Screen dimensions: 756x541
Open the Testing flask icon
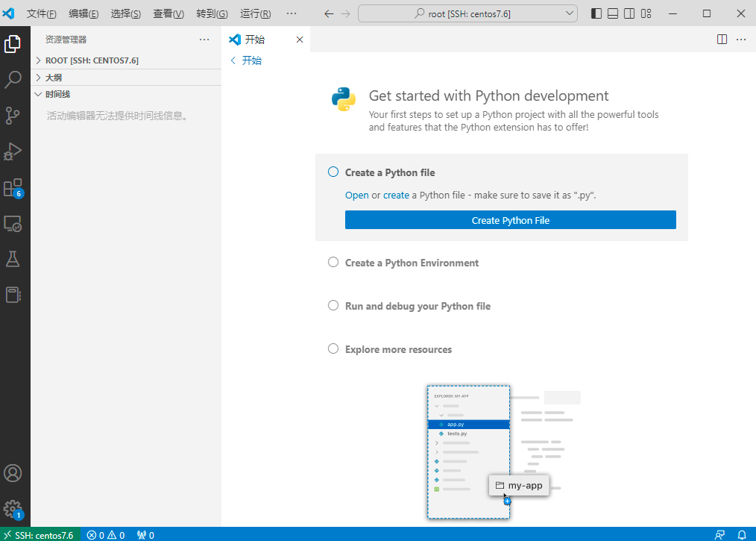click(x=13, y=259)
